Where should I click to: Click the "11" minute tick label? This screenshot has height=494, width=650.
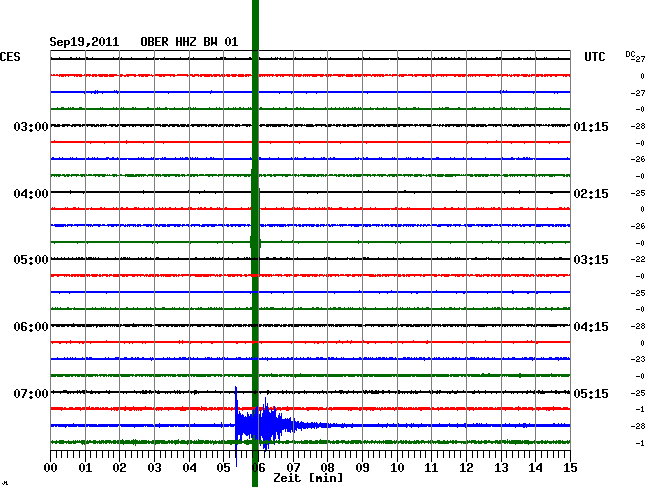coord(431,468)
